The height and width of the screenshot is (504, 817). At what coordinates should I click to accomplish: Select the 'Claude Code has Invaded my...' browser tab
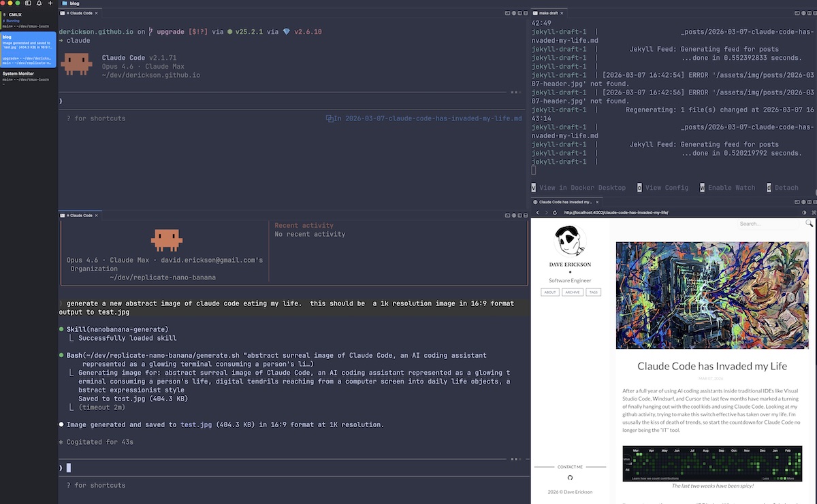pos(566,202)
